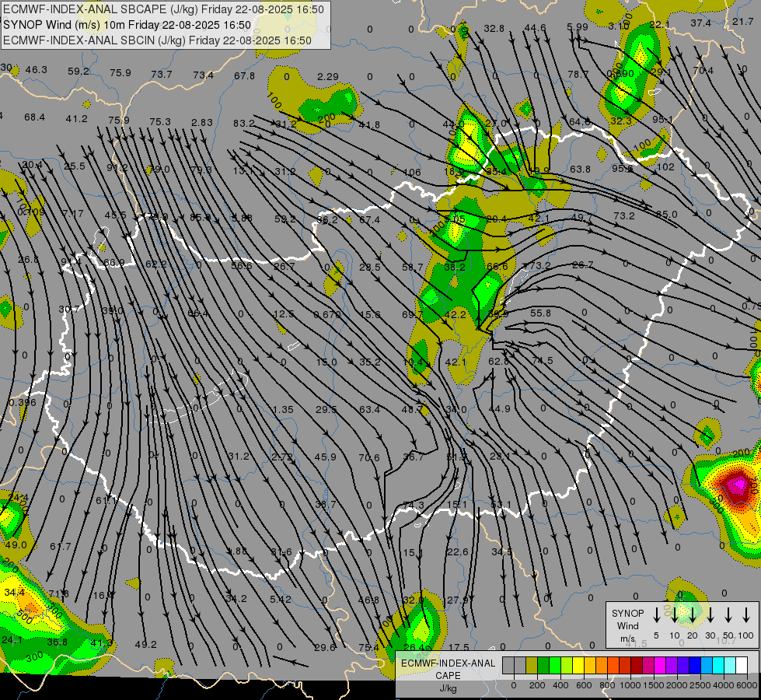
Task: Click the '58.7' value on the map
Action: pyautogui.click(x=413, y=268)
